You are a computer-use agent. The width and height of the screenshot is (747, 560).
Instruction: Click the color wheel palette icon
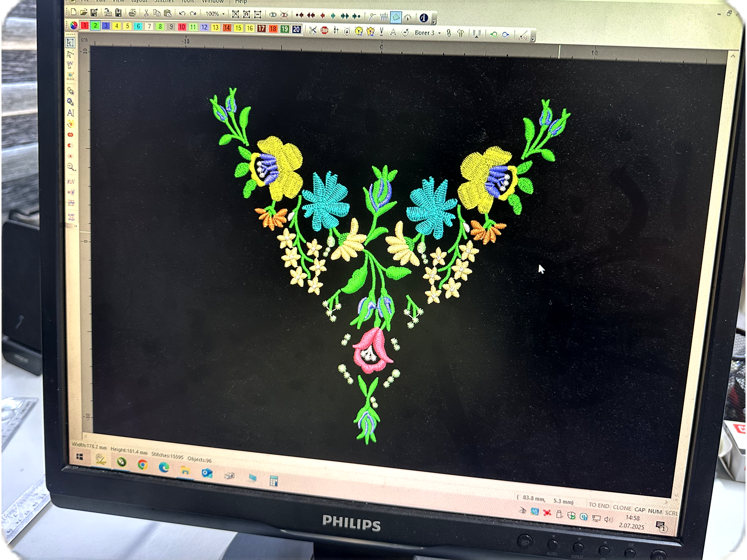(74, 25)
